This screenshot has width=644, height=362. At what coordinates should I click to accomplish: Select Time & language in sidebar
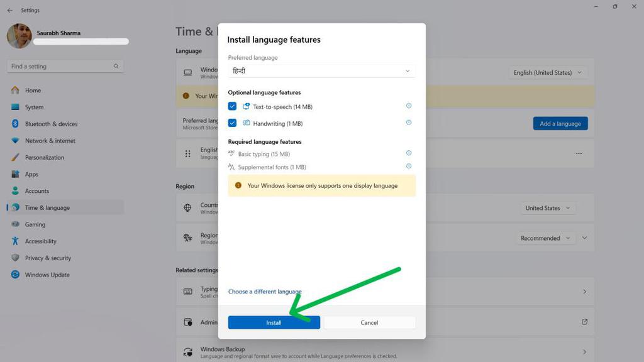click(65, 207)
